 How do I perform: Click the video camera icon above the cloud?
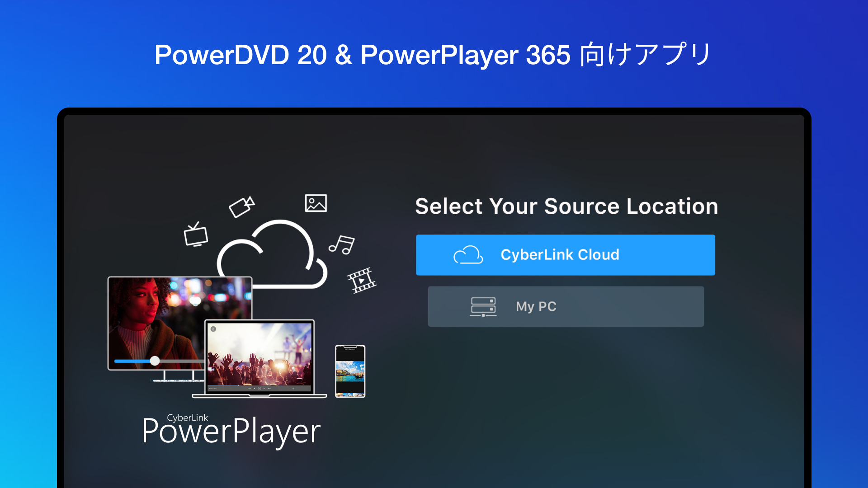tap(242, 206)
